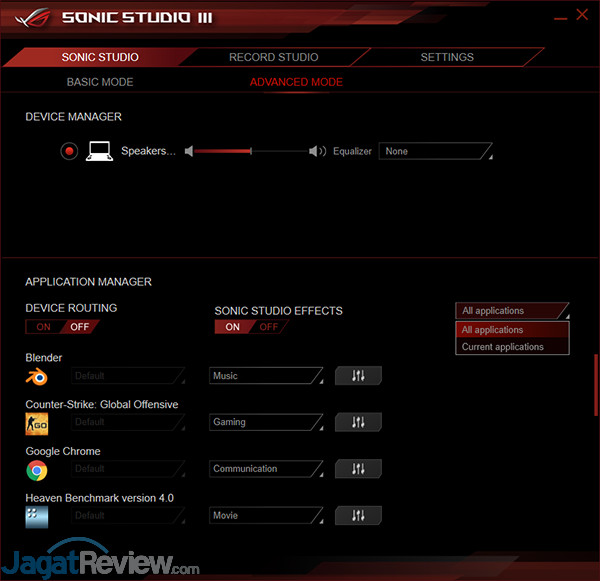Turn Device Routing ON
Viewport: 600px width, 581px height.
click(43, 327)
